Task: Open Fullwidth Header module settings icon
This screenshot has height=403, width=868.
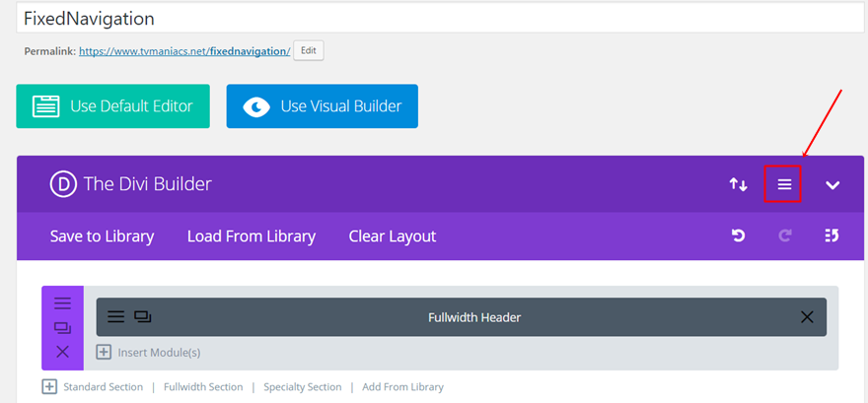Action: (115, 316)
